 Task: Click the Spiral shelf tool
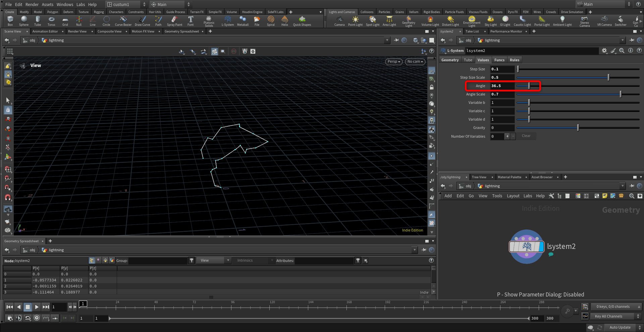pos(271,21)
